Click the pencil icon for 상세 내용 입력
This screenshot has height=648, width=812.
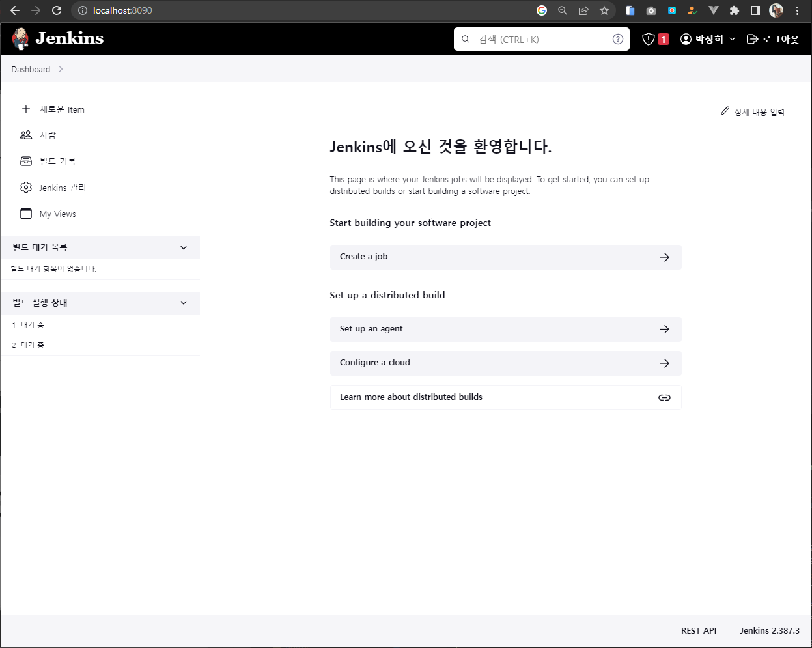[x=725, y=111]
